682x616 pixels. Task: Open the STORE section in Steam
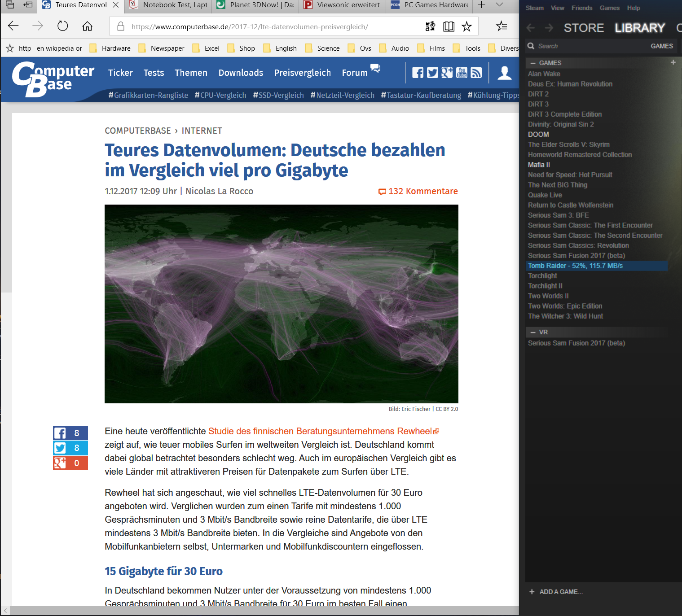tap(584, 28)
